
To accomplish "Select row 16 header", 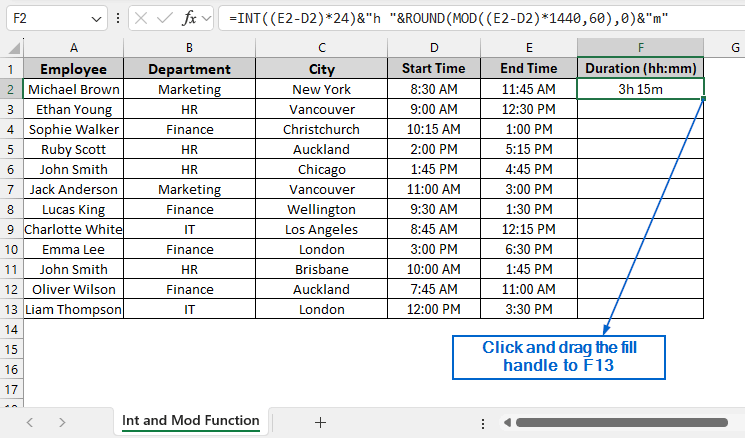I will 11,370.
